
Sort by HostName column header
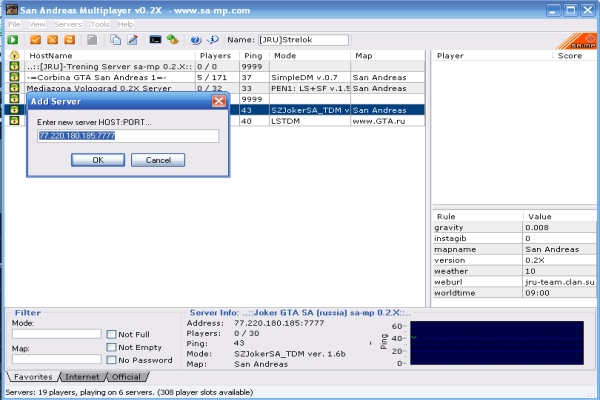click(110, 56)
